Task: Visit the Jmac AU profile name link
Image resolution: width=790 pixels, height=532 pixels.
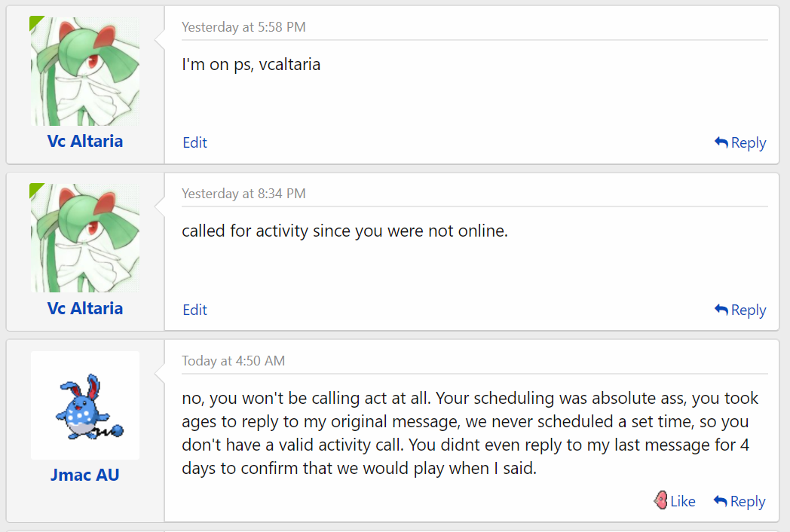Action: 85,475
